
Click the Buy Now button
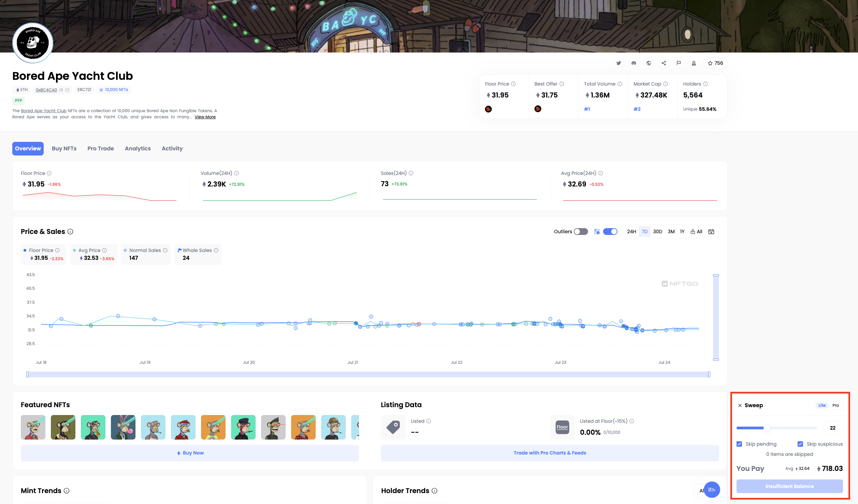coord(190,453)
